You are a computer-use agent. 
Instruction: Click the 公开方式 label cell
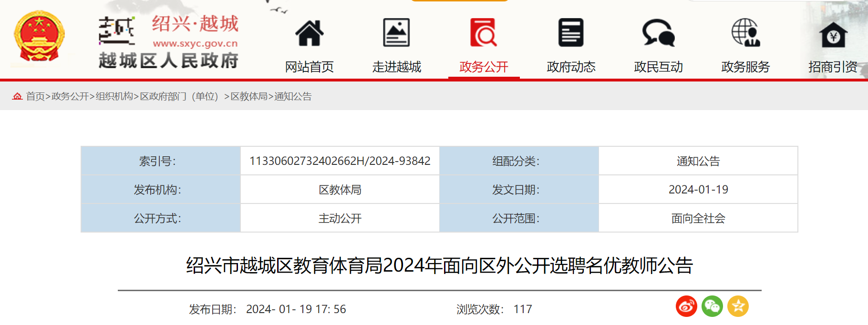pos(161,218)
